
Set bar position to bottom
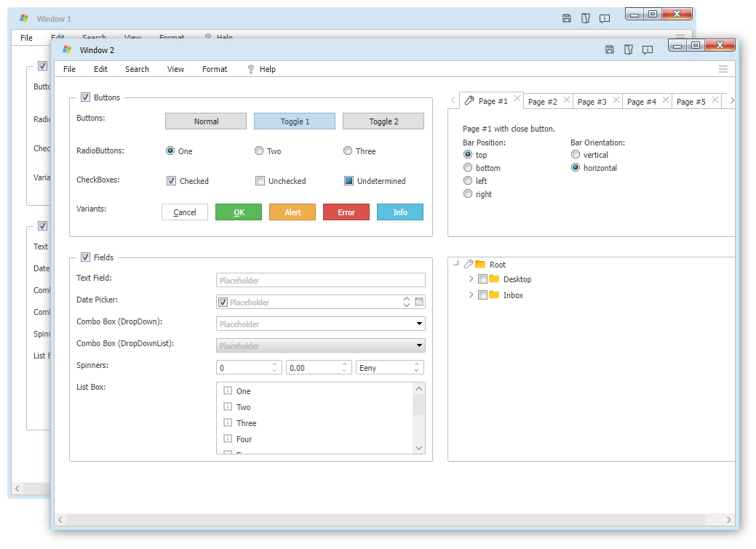pos(468,167)
